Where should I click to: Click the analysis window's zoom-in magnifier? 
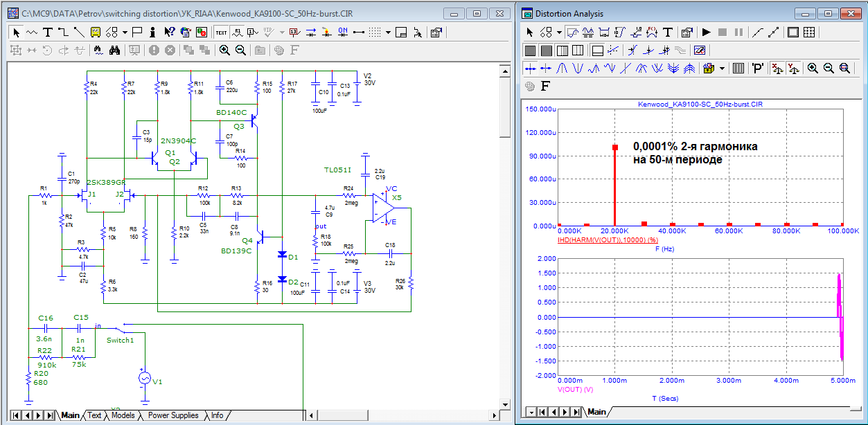pos(812,68)
